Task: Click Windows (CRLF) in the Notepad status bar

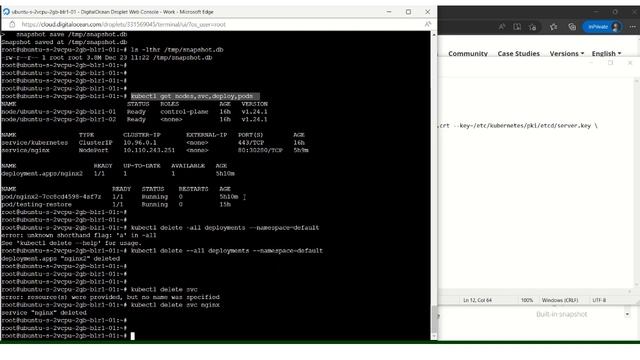Action: [x=560, y=300]
